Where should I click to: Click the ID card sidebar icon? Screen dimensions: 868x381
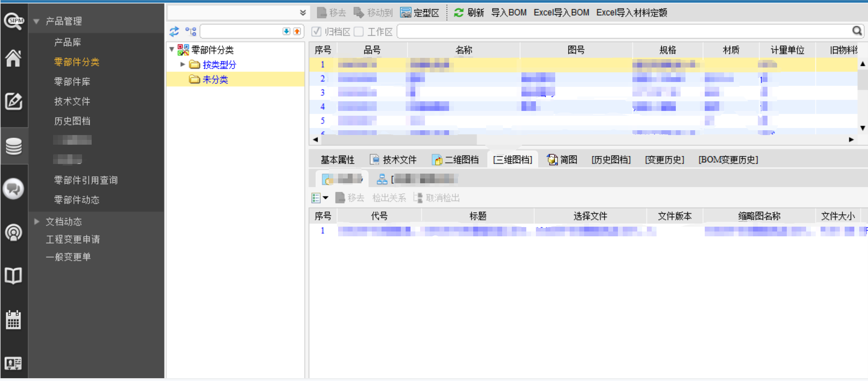(13, 363)
